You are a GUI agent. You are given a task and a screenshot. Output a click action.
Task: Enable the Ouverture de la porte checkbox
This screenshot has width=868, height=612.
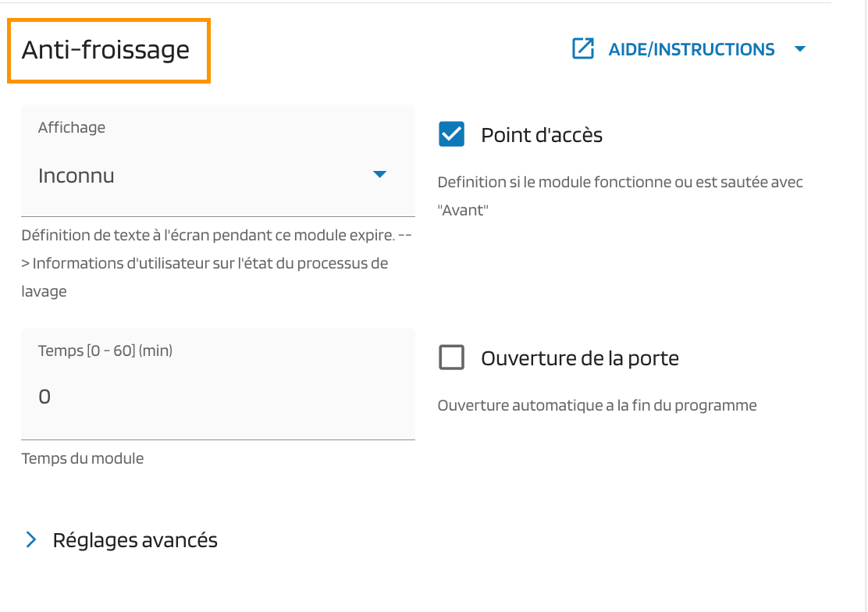click(x=452, y=358)
